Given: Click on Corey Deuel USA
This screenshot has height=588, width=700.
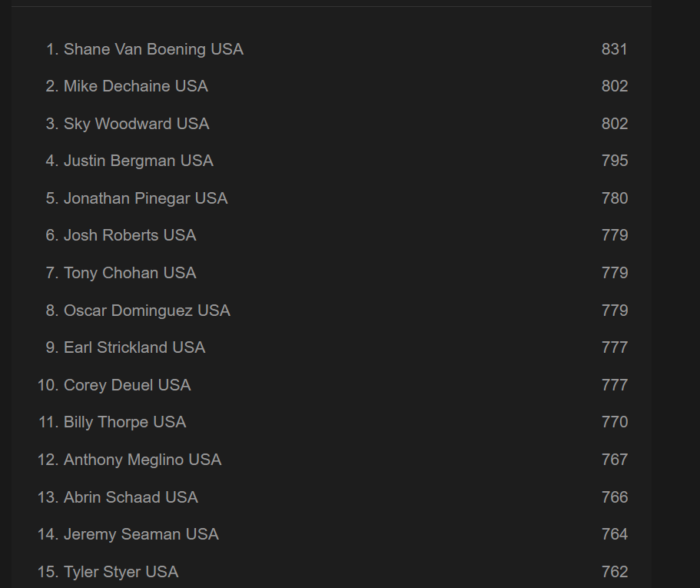Looking at the screenshot, I should (x=127, y=385).
